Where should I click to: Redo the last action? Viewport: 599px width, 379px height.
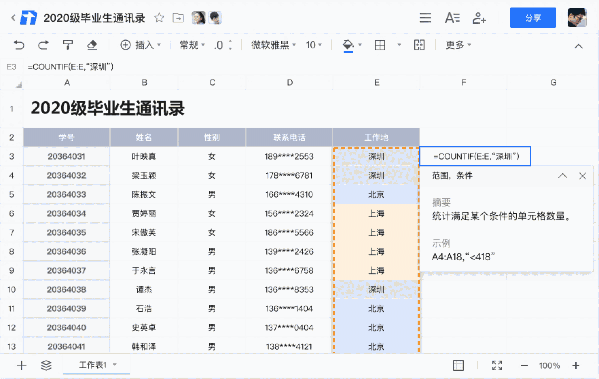(43, 45)
